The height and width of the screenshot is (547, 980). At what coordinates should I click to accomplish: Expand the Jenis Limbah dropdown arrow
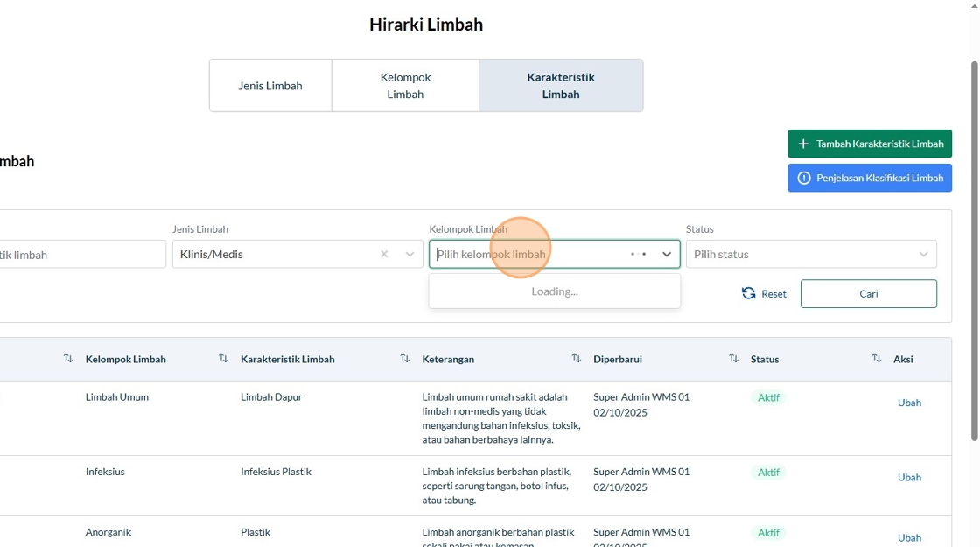coord(409,254)
